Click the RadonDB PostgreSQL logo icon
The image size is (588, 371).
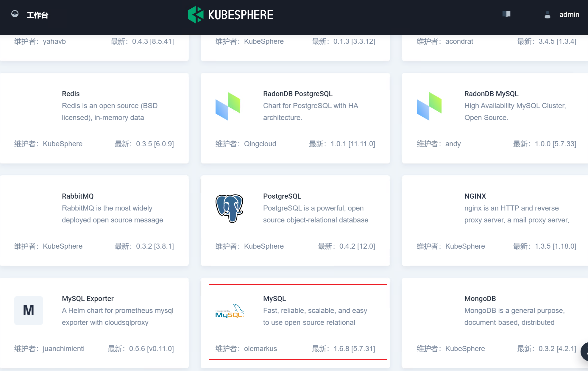(x=228, y=106)
